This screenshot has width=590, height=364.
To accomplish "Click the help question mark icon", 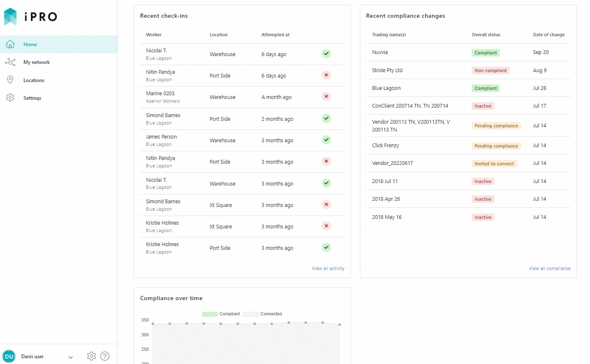I will 105,356.
